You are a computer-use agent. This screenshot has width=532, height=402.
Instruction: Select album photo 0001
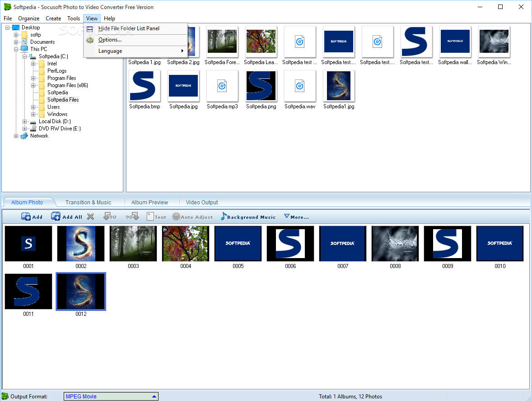tap(28, 244)
